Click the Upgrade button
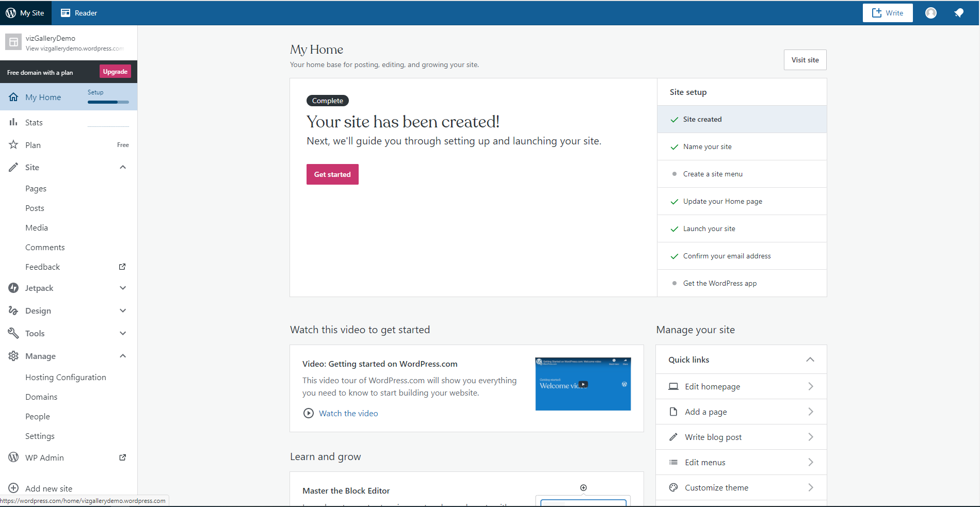The height and width of the screenshot is (507, 980). (x=115, y=72)
